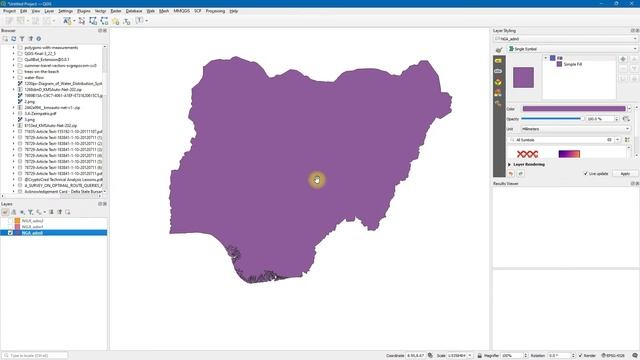Click the Collapse All icon in Layers panel
This screenshot has width=640, height=360.
[x=60, y=212]
